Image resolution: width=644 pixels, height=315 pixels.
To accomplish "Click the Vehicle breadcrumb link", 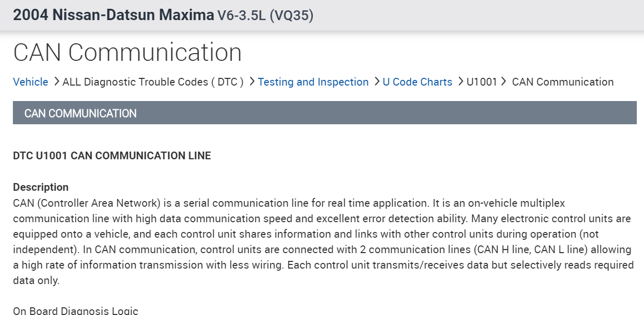I will tap(30, 82).
